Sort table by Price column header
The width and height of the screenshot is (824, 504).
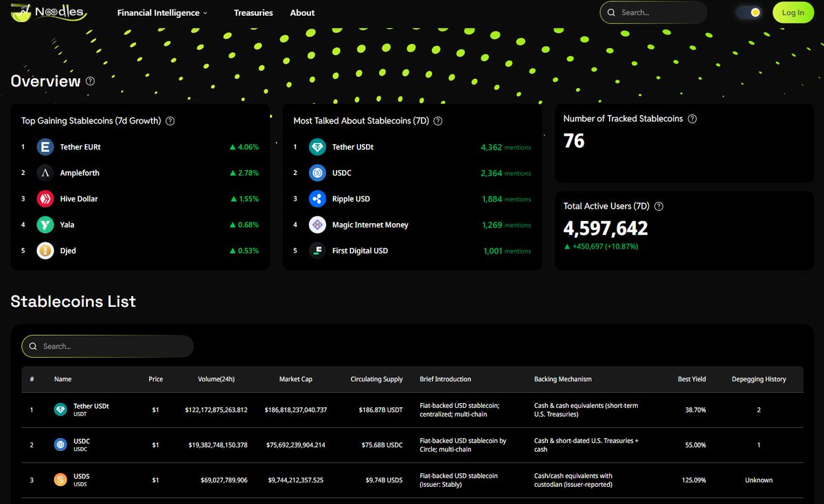click(x=156, y=379)
